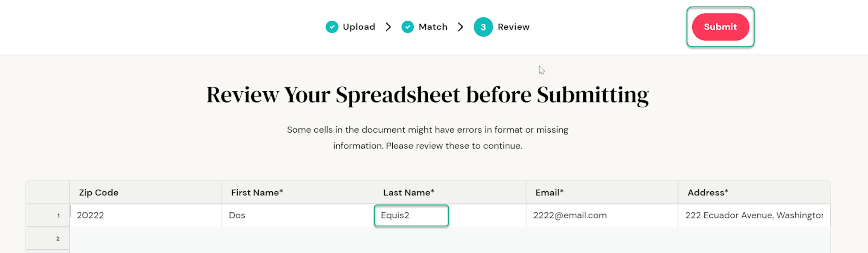This screenshot has width=868, height=253.
Task: Go to the Upload step label
Action: click(359, 27)
